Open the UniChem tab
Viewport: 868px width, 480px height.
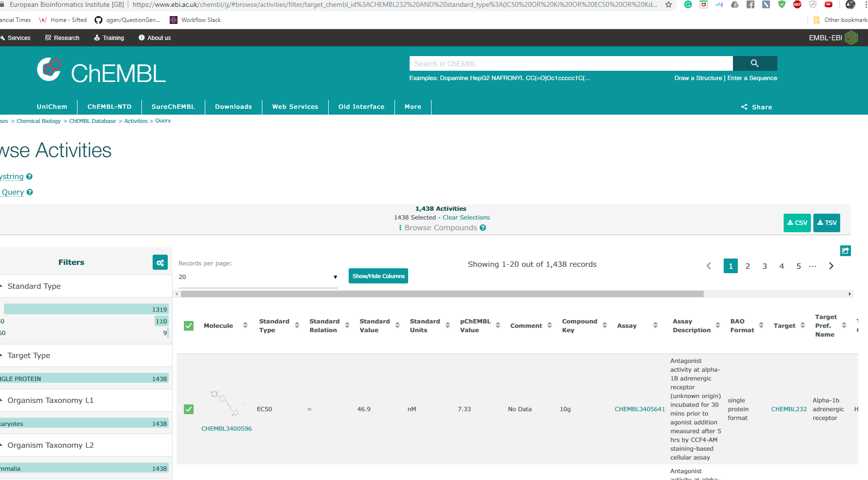(x=52, y=107)
